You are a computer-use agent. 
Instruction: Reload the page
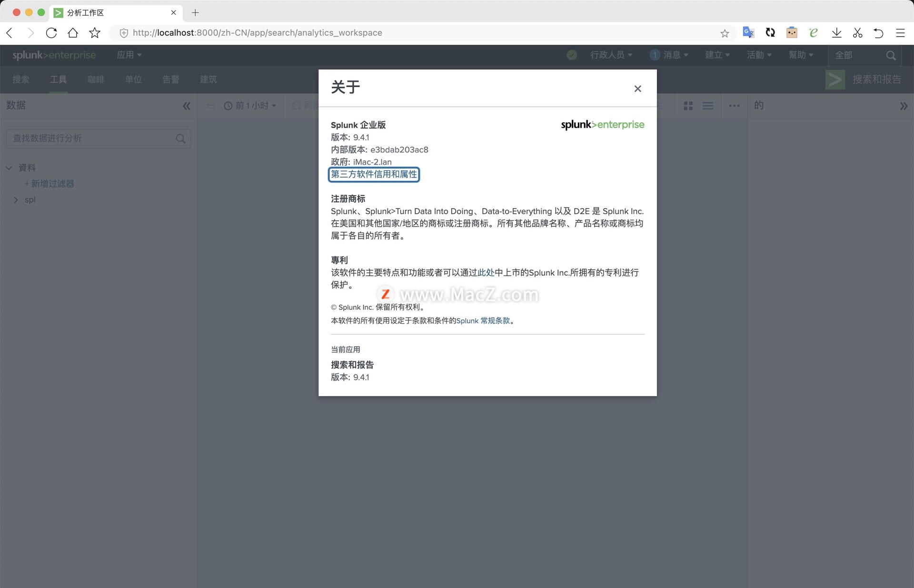tap(51, 33)
